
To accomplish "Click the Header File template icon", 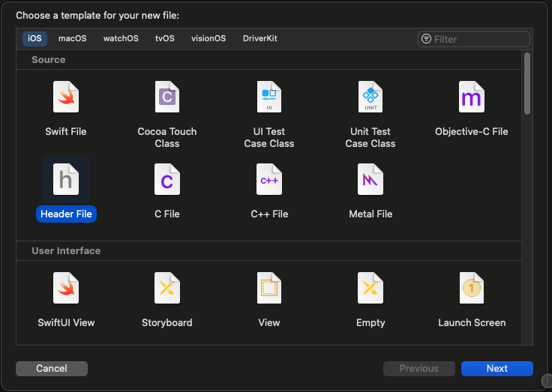I will point(66,179).
